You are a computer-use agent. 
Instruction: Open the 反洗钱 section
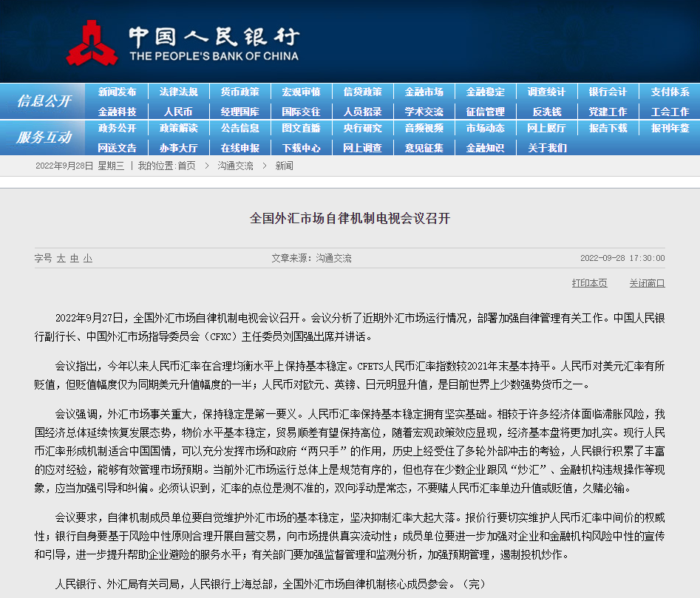pyautogui.click(x=546, y=112)
